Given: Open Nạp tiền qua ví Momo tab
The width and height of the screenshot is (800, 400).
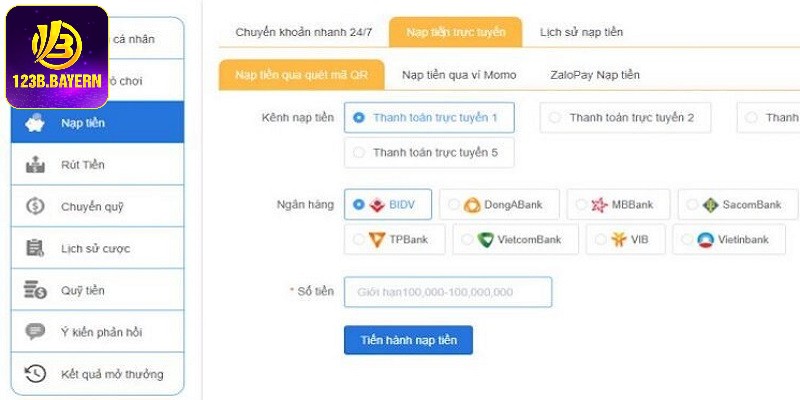Looking at the screenshot, I should point(458,75).
